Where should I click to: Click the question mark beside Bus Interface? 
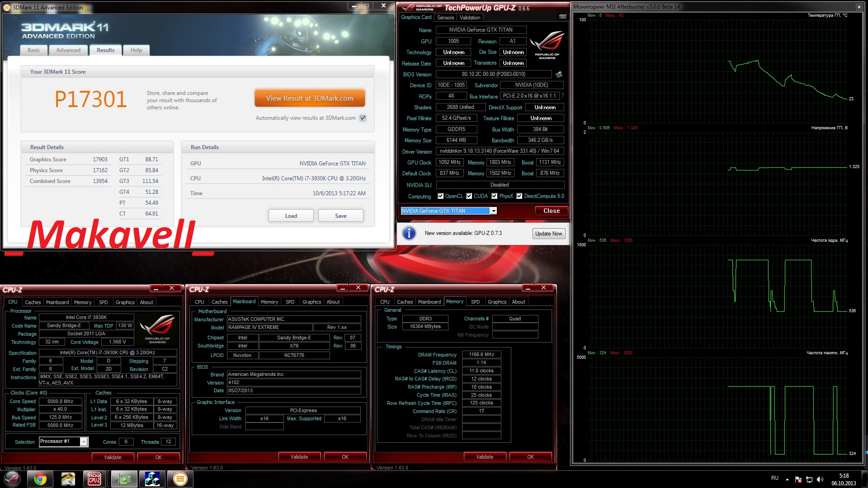click(x=563, y=96)
